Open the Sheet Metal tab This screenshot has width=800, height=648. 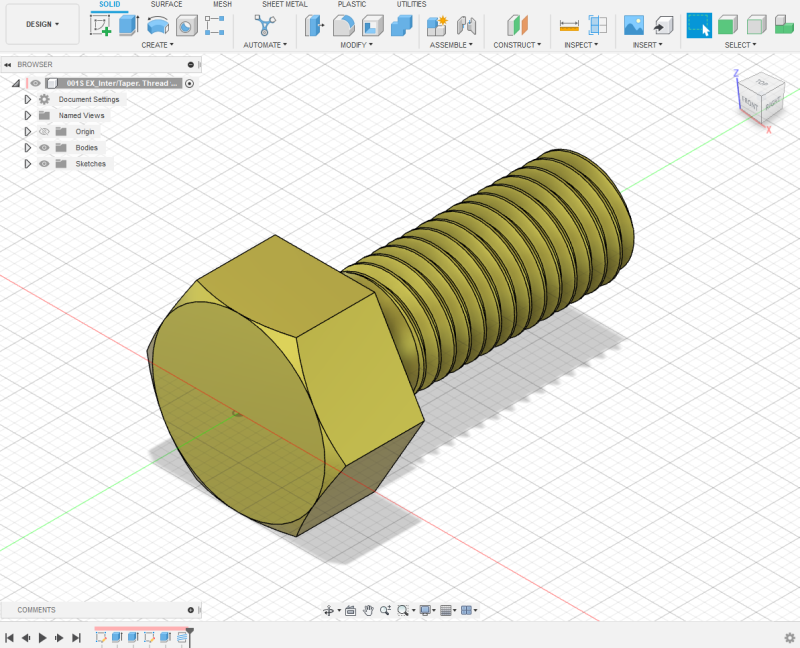pos(285,4)
